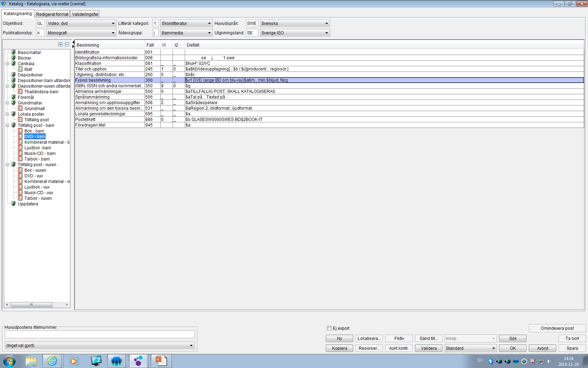This screenshot has height=368, width=588.
Task: Select the DVD - barn template
Action: coord(35,136)
